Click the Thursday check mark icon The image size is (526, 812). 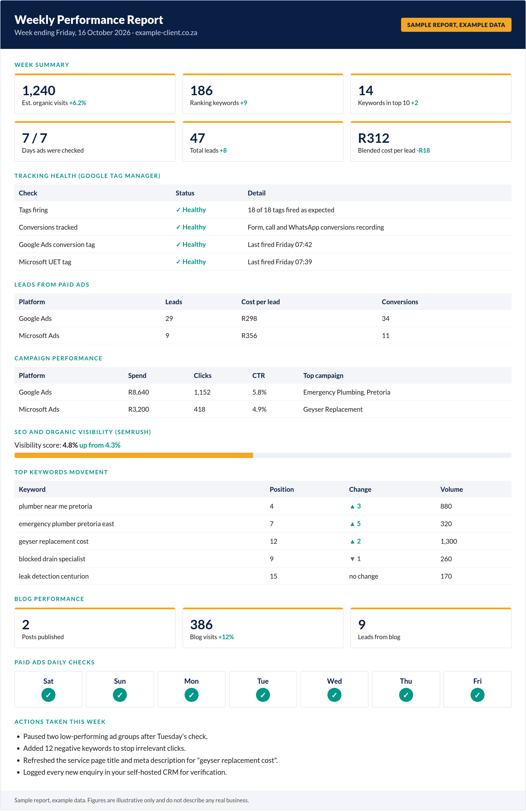tap(406, 695)
